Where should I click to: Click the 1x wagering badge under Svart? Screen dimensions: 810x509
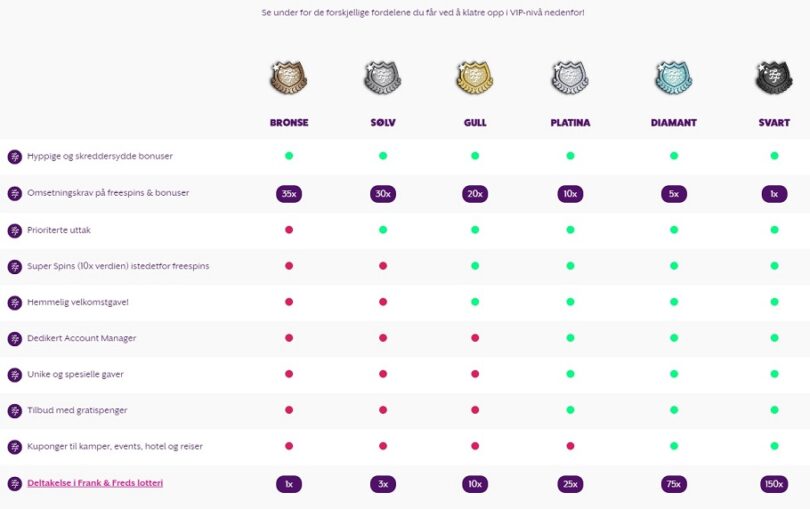coord(774,194)
